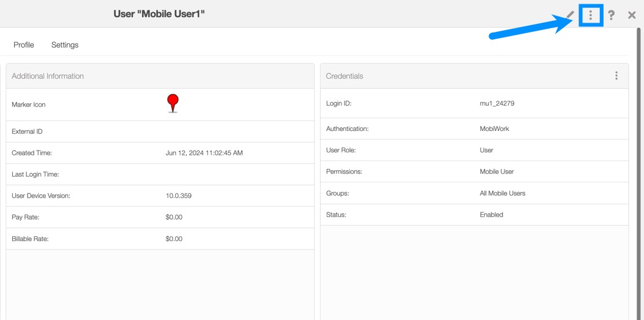644x320 pixels.
Task: Click the Additional Information panel header
Action: (48, 76)
